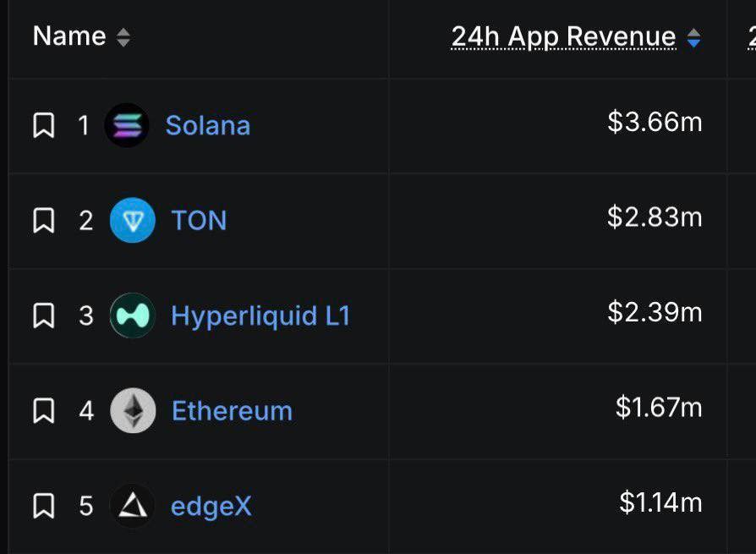The image size is (756, 554).
Task: Bookmark the Solana row
Action: click(x=43, y=126)
